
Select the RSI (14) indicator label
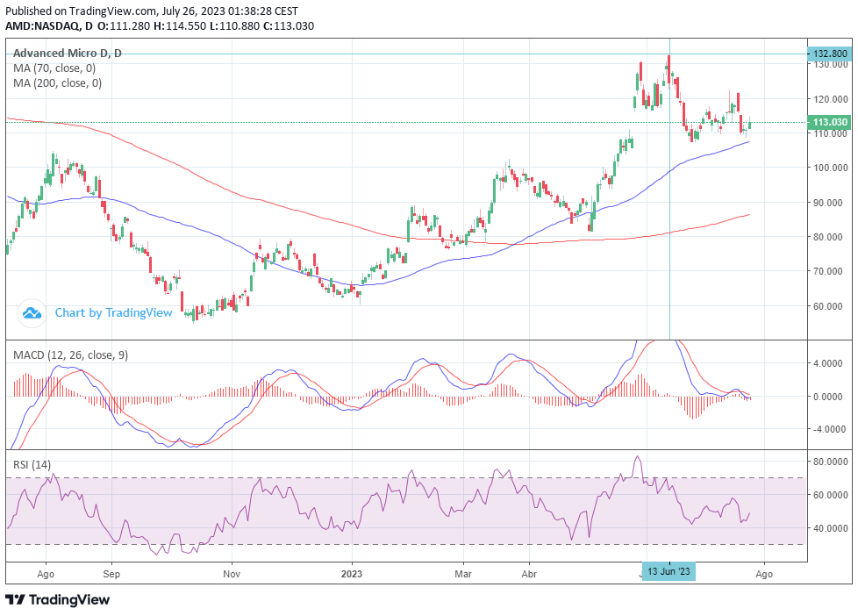point(32,465)
